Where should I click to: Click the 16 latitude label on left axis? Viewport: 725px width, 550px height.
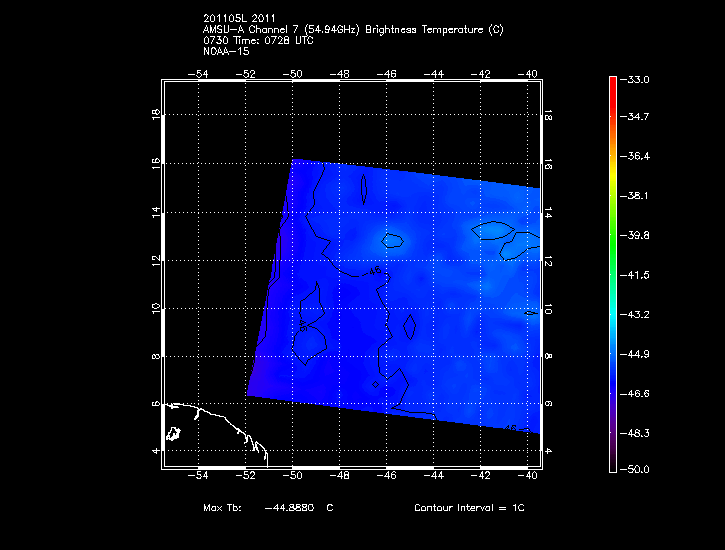[155, 164]
